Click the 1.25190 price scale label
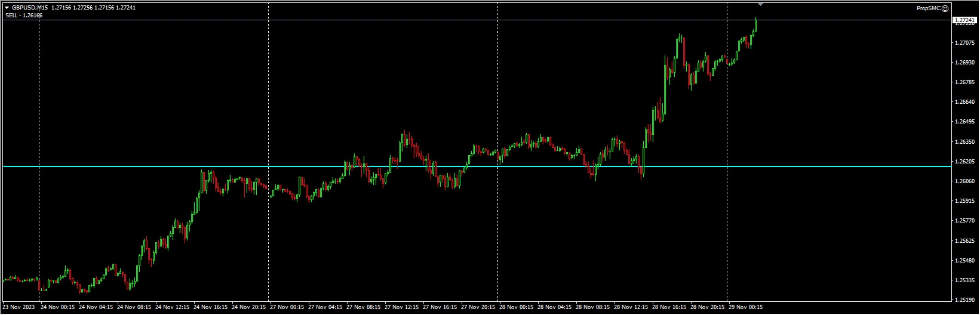 (964, 300)
